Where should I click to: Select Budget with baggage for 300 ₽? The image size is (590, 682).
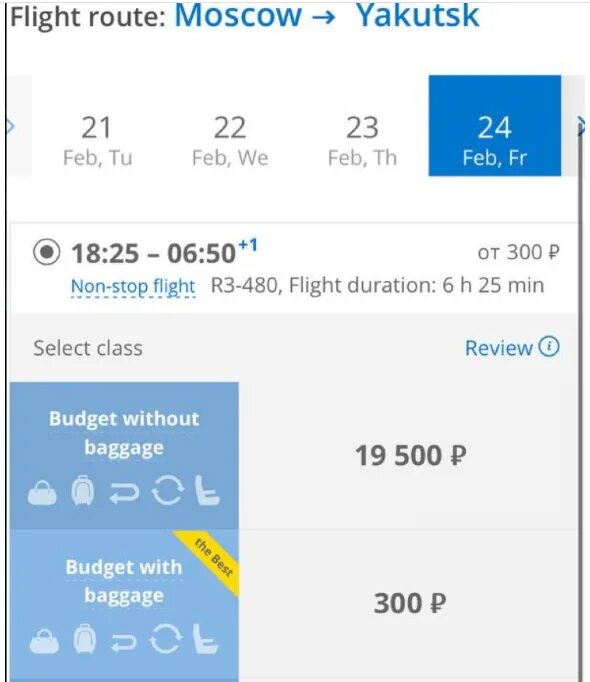(x=294, y=605)
